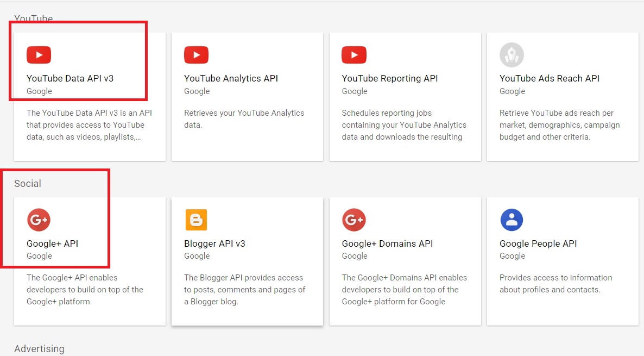
Task: Open the YouTube Reporting API title
Action: click(390, 78)
